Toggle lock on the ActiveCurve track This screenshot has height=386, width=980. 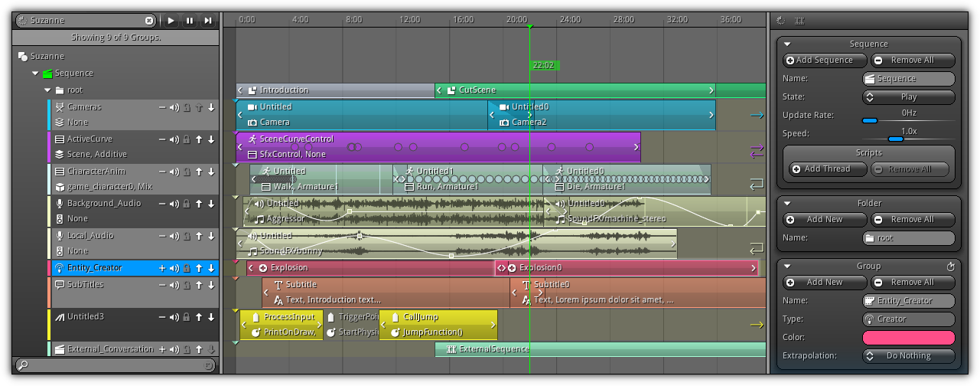(187, 140)
